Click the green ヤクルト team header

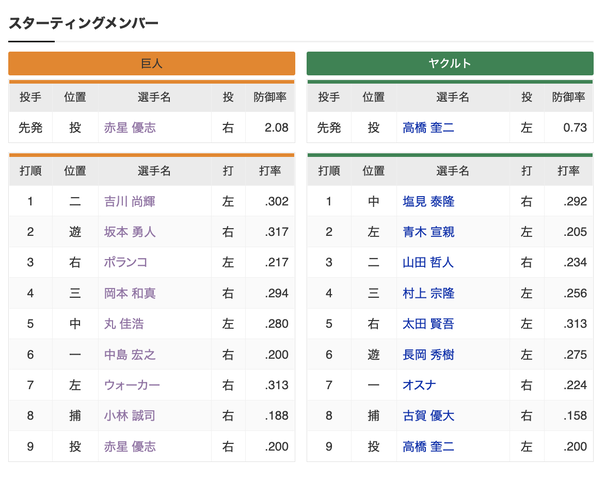(450, 63)
